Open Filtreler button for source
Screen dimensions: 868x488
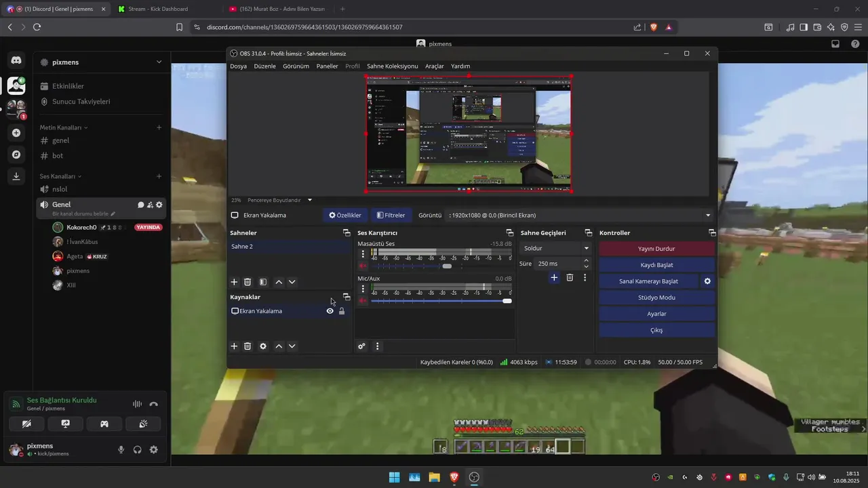click(391, 215)
